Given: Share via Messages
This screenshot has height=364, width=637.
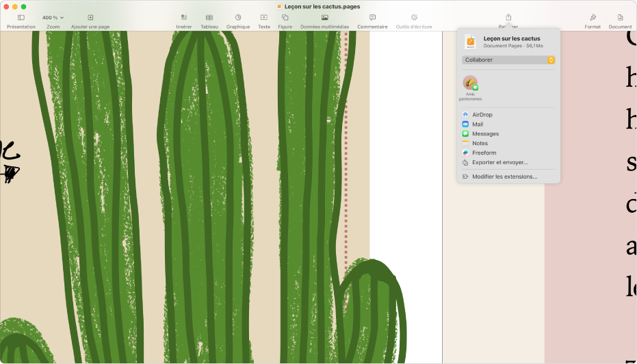Looking at the screenshot, I should 485,134.
